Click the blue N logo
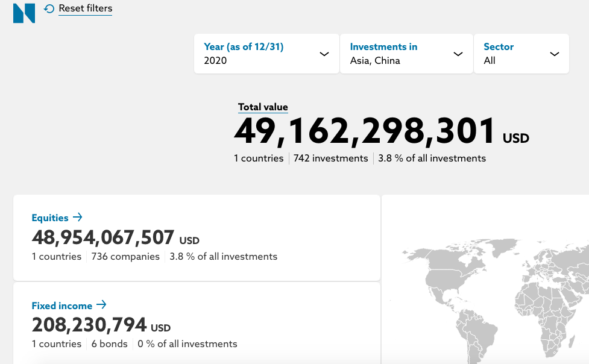Viewport: 589px width, 364px height. pos(24,13)
